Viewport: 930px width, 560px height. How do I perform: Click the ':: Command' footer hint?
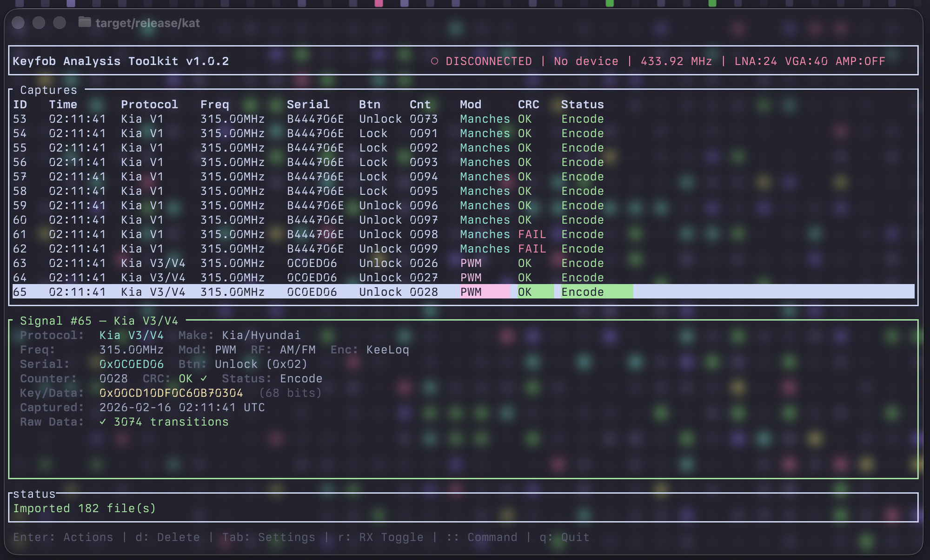482,537
